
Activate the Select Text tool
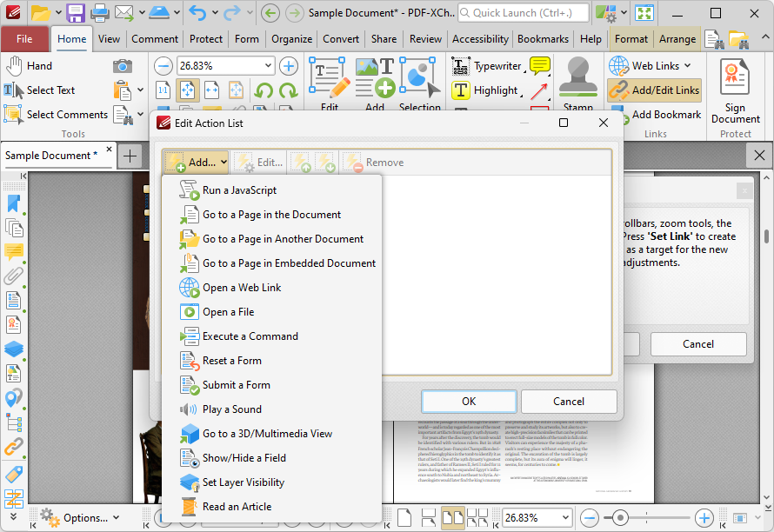click(39, 90)
